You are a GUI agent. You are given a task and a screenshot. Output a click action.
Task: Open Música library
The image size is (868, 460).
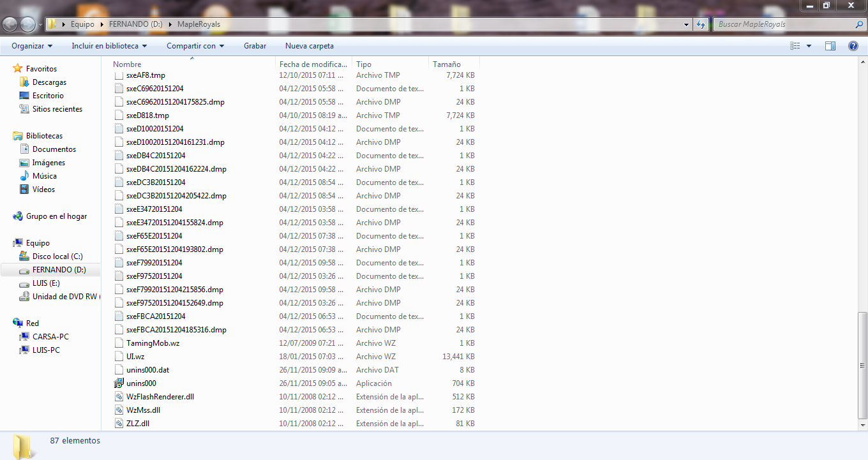click(x=45, y=176)
